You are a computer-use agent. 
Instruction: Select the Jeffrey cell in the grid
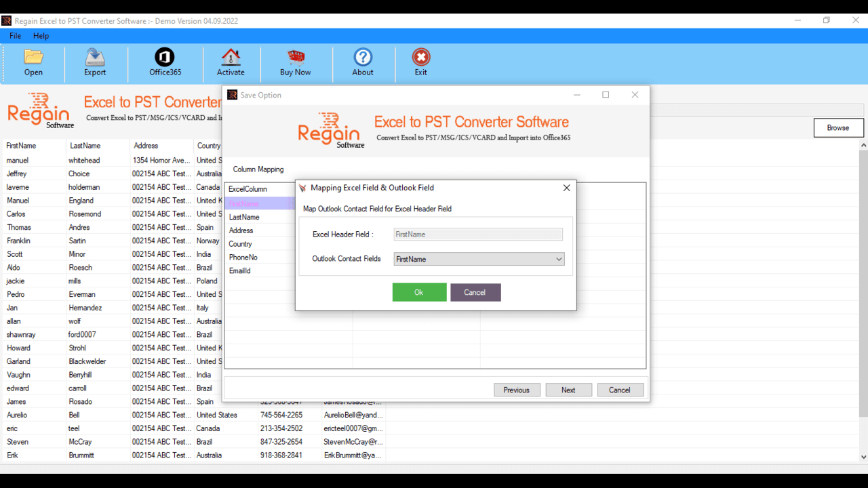(17, 174)
